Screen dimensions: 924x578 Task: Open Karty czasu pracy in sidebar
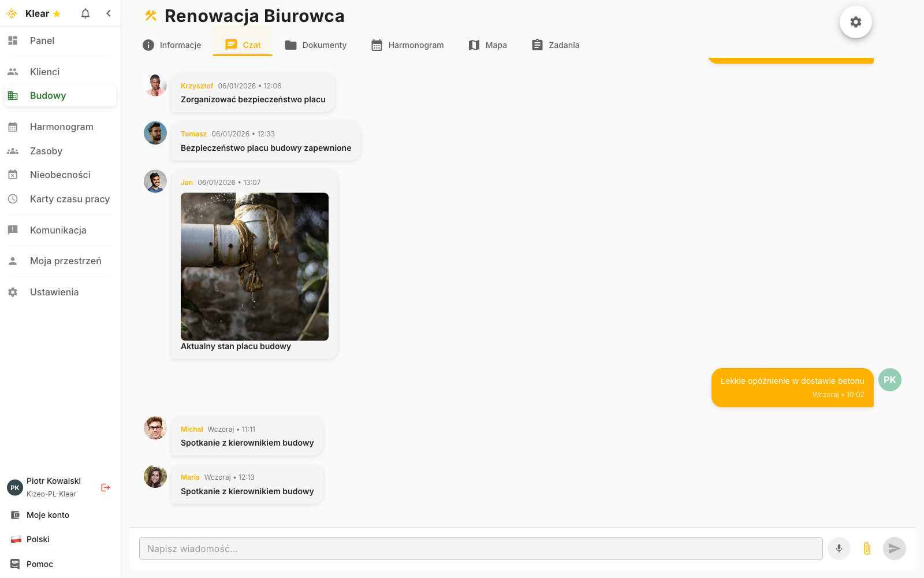pos(69,199)
